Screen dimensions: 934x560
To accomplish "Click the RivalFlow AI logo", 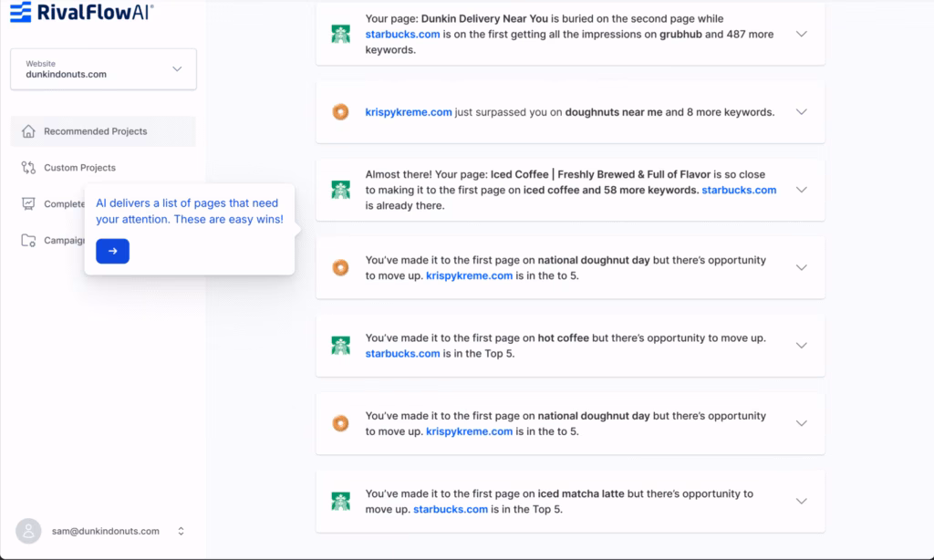I will [82, 12].
